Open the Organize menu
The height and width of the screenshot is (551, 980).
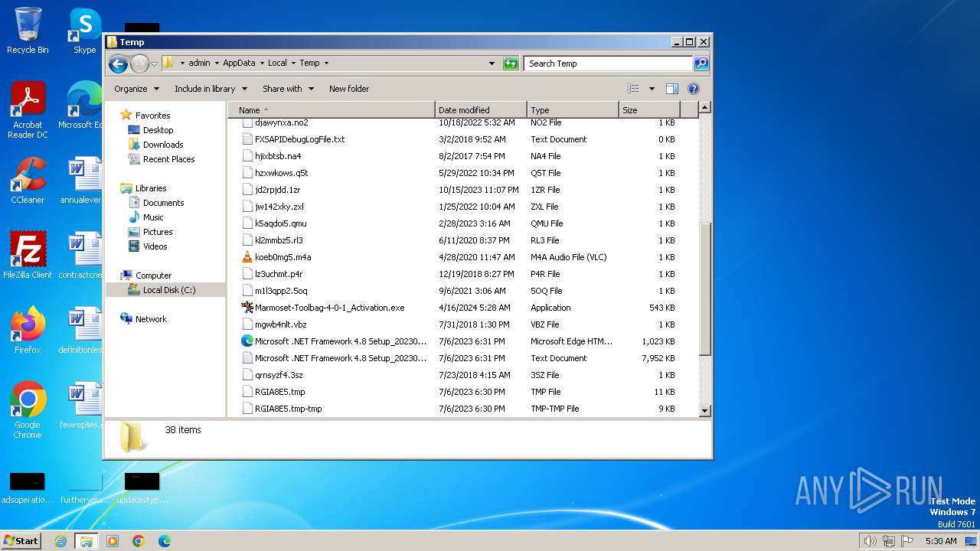point(136,89)
